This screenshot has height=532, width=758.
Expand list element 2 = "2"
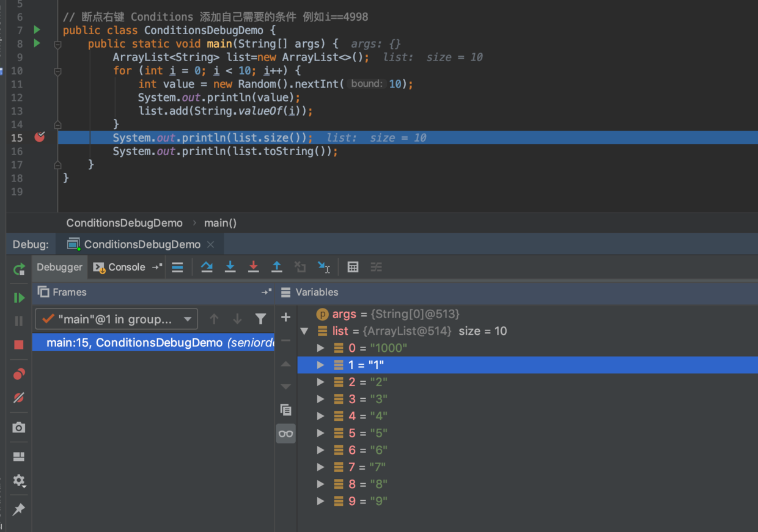(320, 382)
